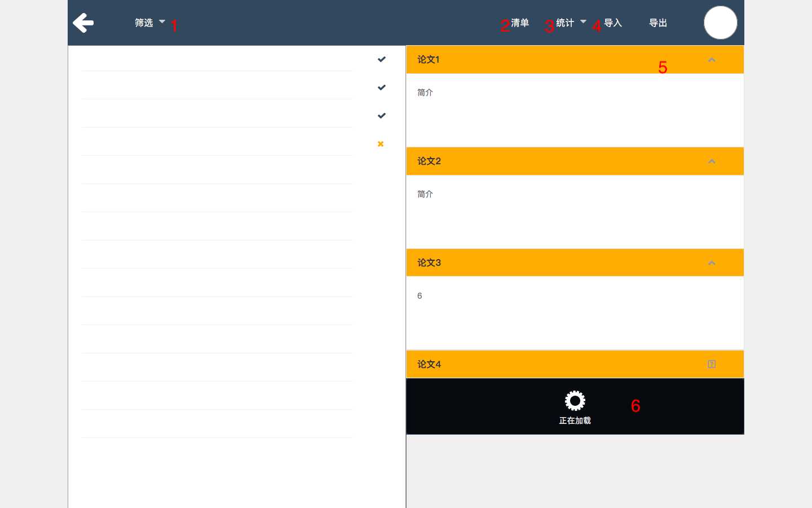
Task: Select the 论文3 header title
Action: [x=429, y=262]
